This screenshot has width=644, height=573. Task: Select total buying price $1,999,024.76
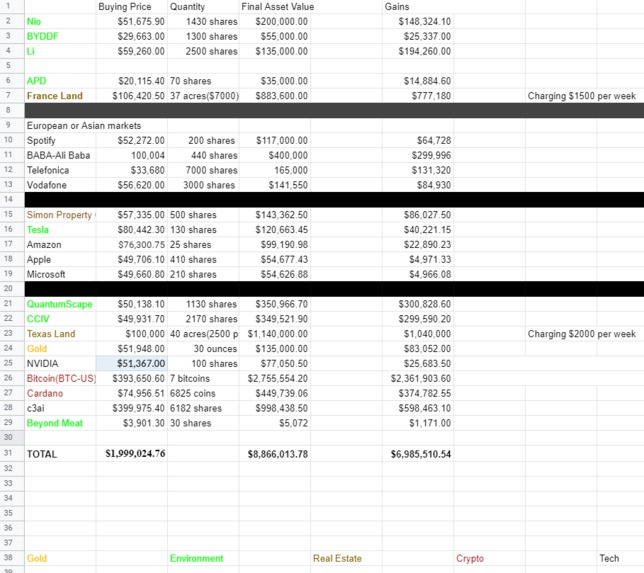(x=131, y=453)
